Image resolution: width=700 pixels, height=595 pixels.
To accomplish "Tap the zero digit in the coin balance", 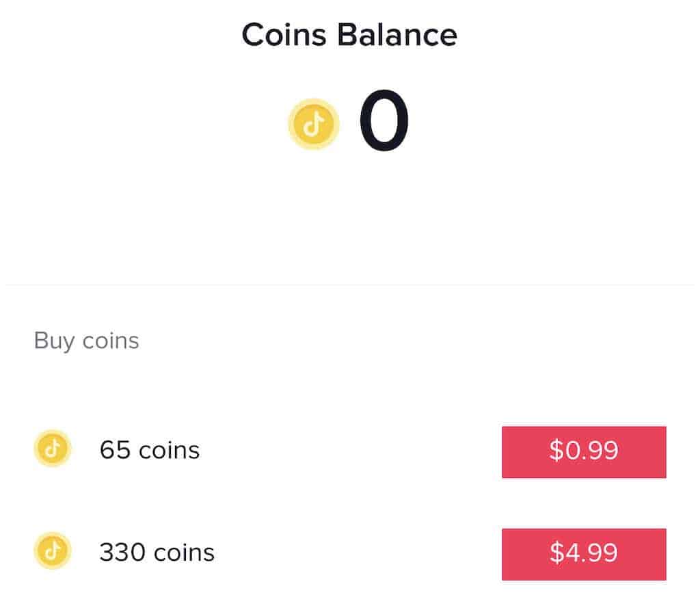I will [383, 123].
